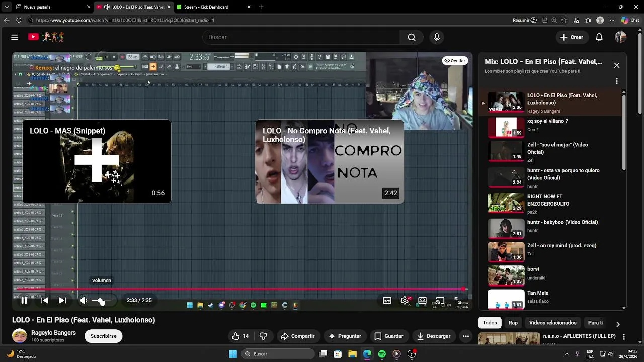Open the Copilot Chat button
This screenshot has height=362, width=644.
click(x=630, y=20)
